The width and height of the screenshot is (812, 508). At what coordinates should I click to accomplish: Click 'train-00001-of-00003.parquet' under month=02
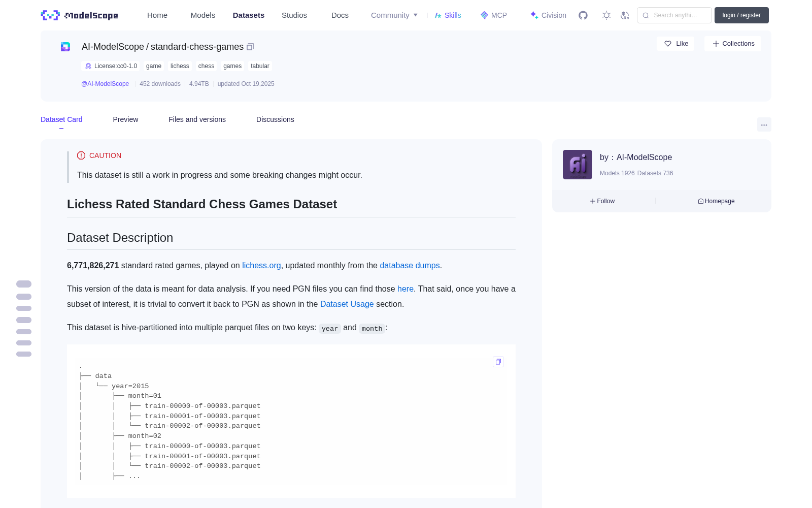point(202,456)
